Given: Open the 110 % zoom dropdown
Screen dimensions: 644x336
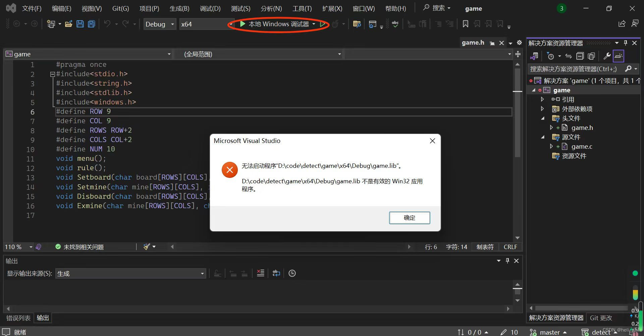Looking at the screenshot, I should (18, 247).
